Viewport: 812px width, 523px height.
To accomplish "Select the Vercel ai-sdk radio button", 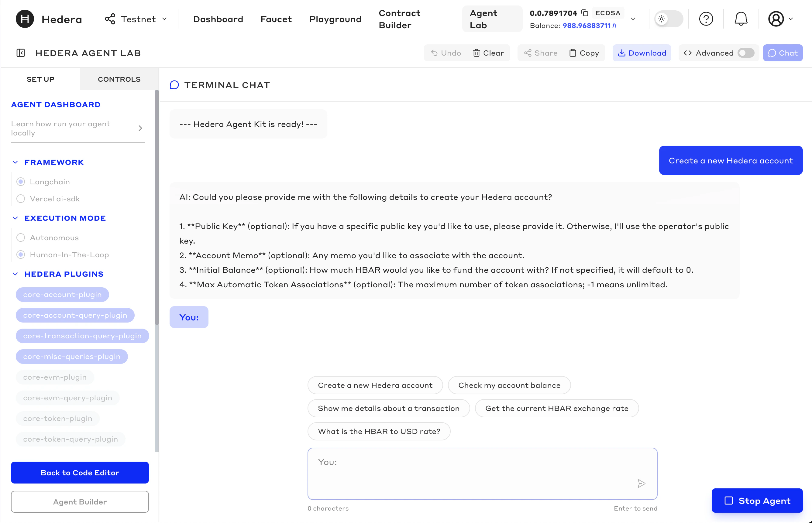I will pos(21,199).
